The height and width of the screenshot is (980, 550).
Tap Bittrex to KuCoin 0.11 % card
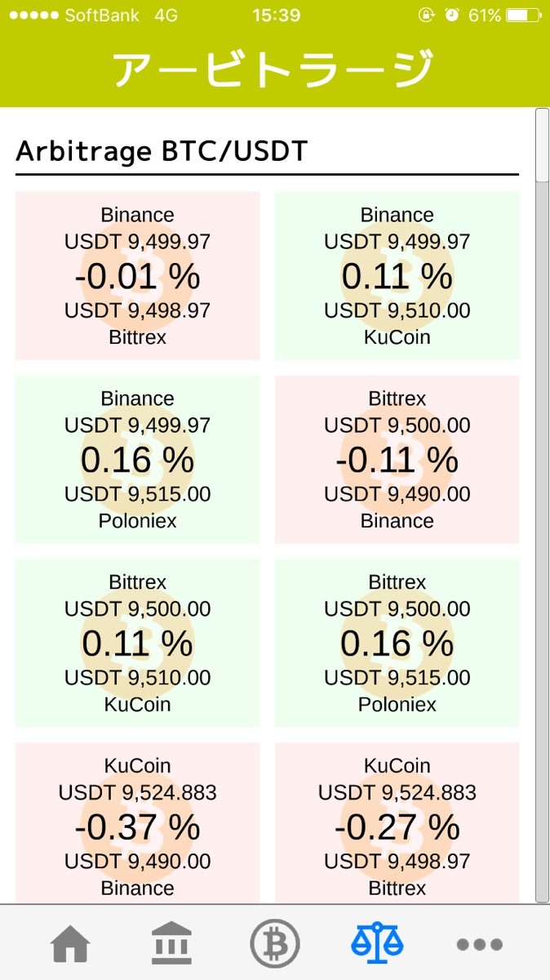tap(137, 644)
